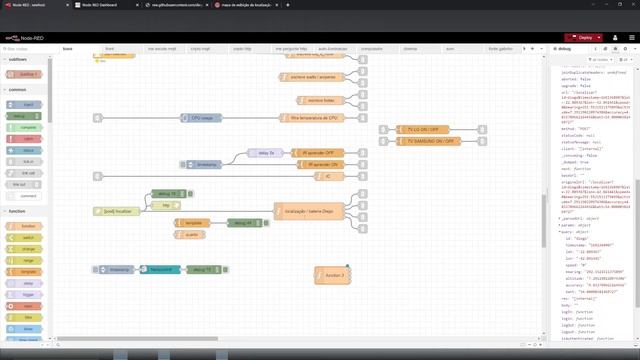Collapse the query object in debug
Image resolution: width=640 pixels, height=360 pixels.
[x=560, y=232]
